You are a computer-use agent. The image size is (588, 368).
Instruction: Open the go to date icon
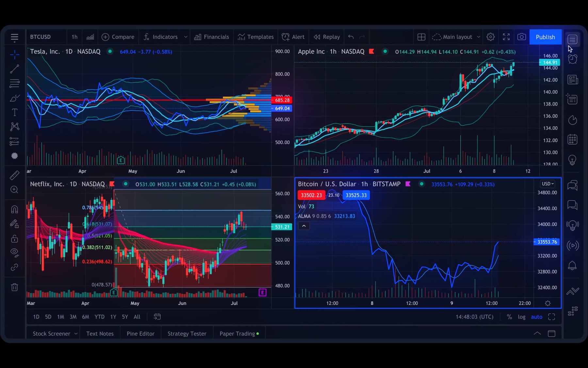coord(157,317)
